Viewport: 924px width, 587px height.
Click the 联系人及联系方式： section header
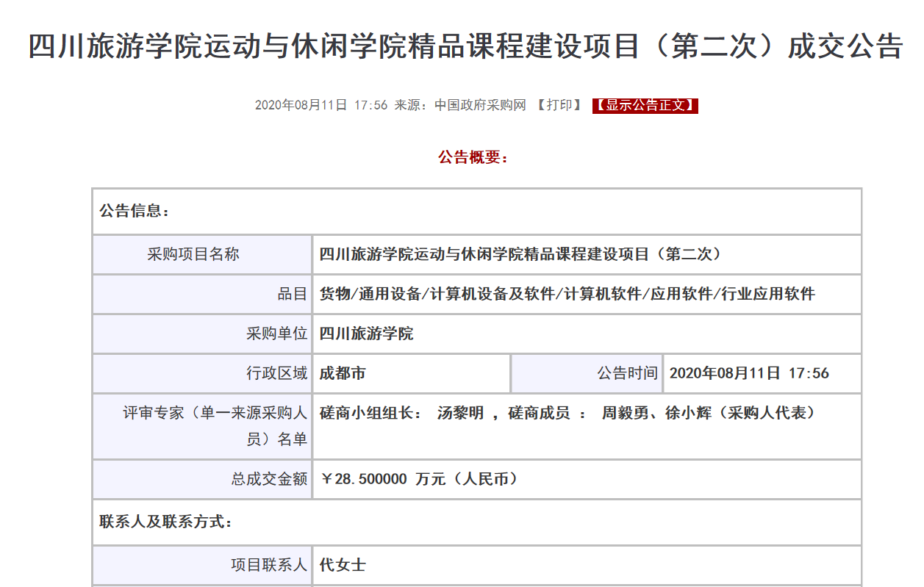pos(477,522)
